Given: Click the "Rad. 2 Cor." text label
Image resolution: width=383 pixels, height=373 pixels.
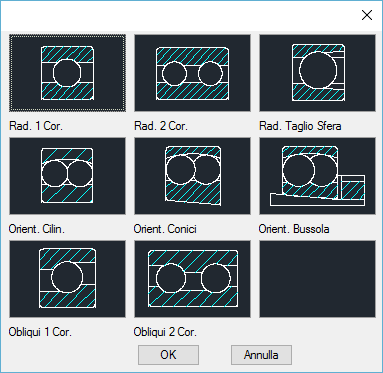Looking at the screenshot, I should tap(161, 126).
